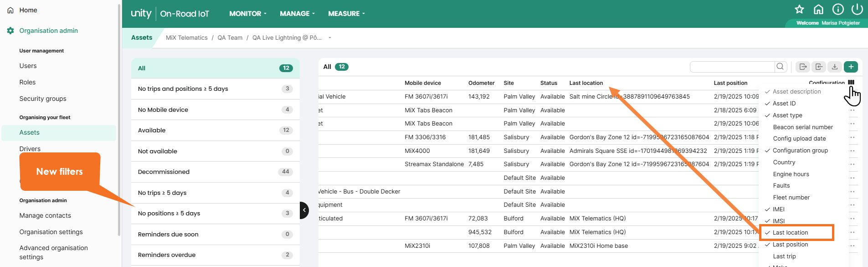Add a new asset with plus button

851,67
